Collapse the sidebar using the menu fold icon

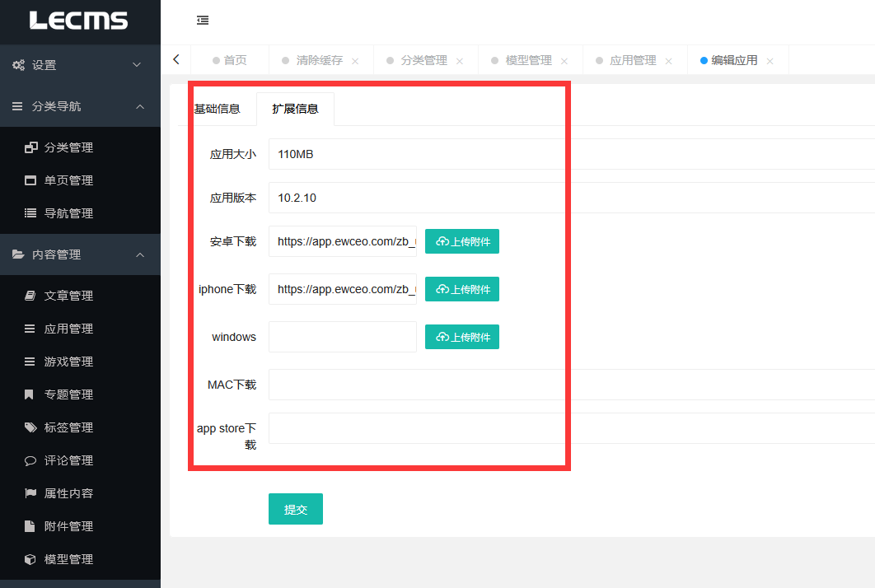(203, 21)
